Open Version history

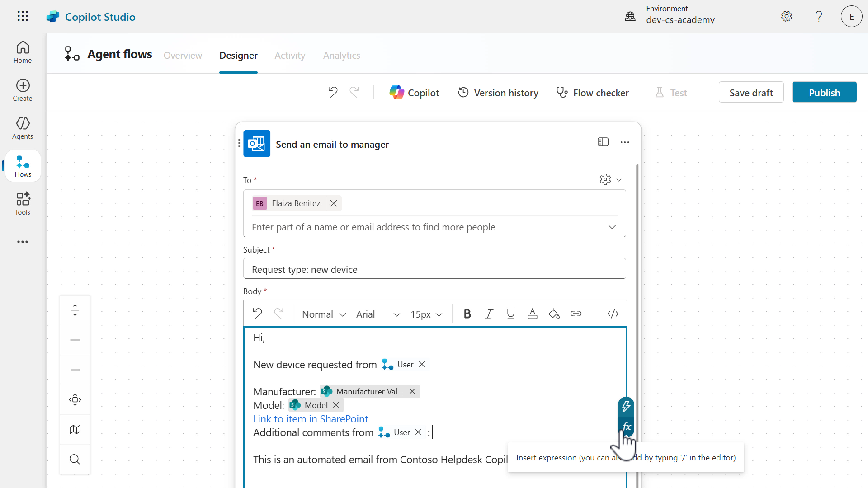pyautogui.click(x=498, y=93)
